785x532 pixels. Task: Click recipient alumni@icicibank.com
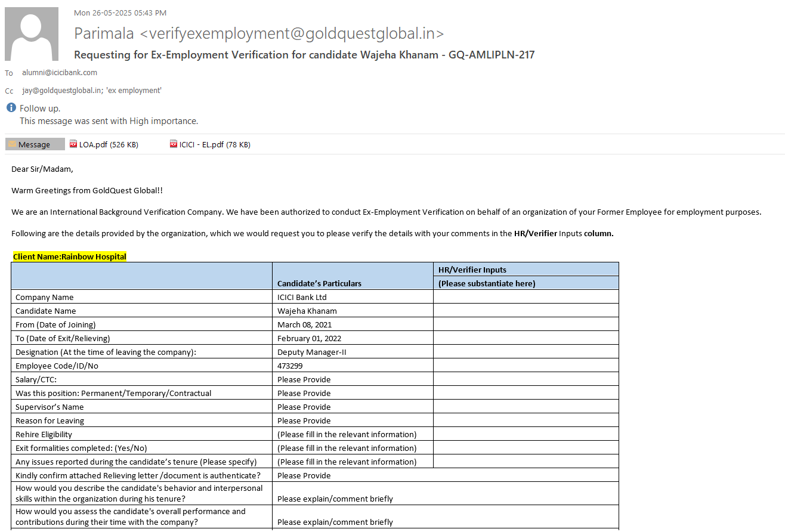[x=60, y=73]
